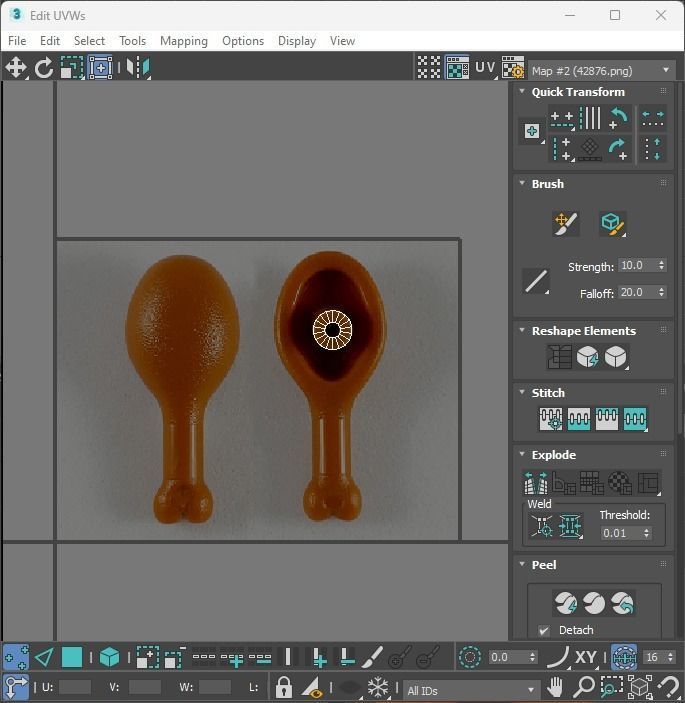685x703 pixels.
Task: Open the checker pattern display options
Action: tap(429, 67)
